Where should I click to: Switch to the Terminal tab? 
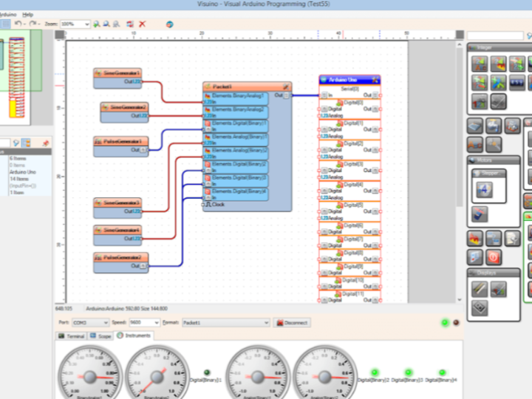[72, 335]
